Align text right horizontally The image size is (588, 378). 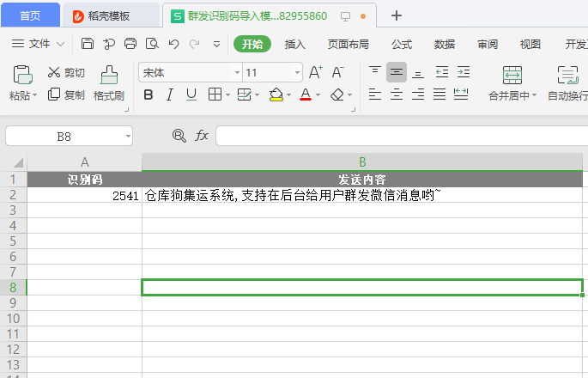coord(418,94)
